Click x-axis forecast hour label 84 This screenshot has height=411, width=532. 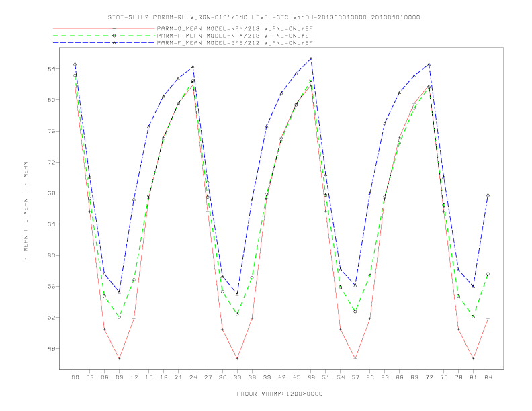tap(488, 377)
